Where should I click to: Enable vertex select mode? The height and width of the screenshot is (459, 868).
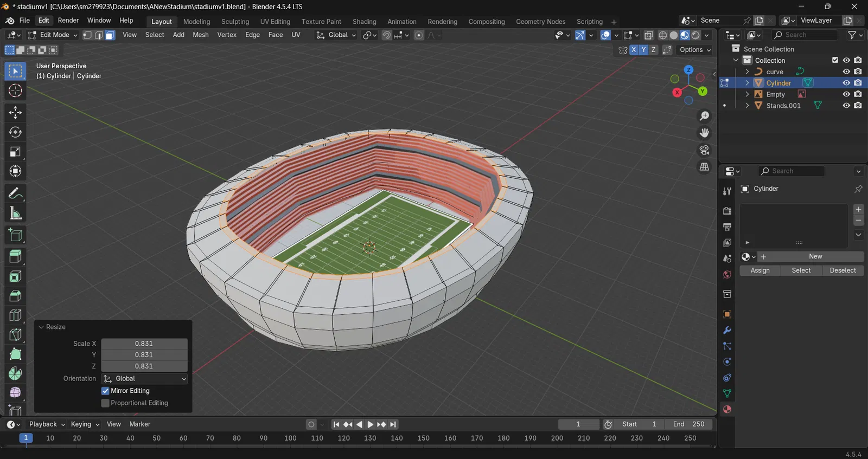87,35
